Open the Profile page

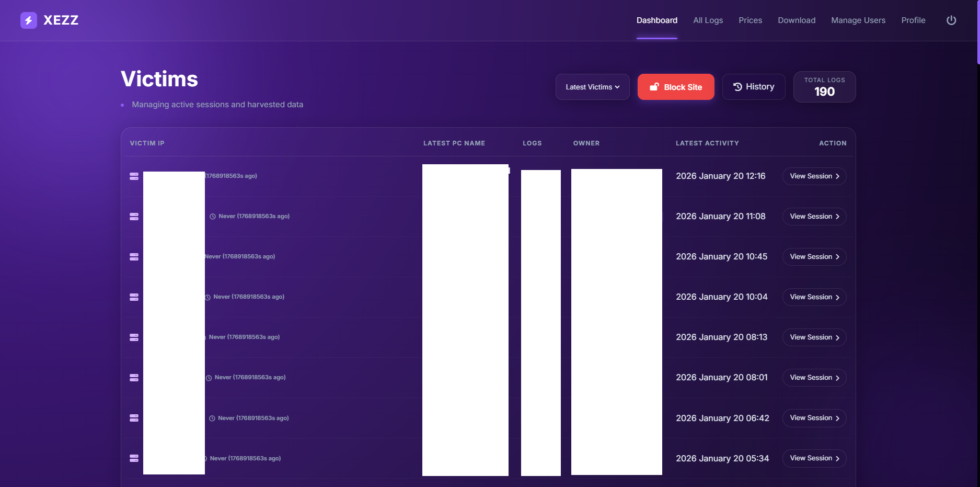pyautogui.click(x=913, y=20)
